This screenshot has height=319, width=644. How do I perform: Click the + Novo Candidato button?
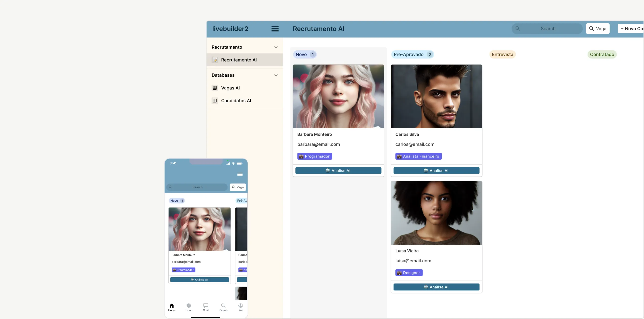(631, 29)
